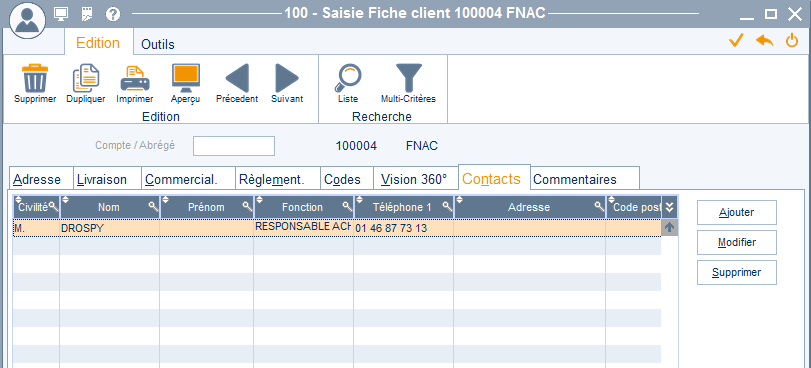Open the Codes tab
The width and height of the screenshot is (811, 368).
[347, 179]
